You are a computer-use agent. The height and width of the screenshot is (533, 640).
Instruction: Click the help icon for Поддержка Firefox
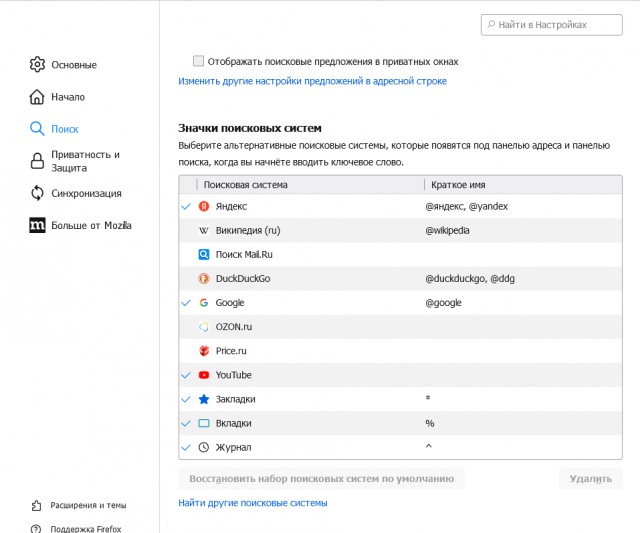click(x=36, y=529)
